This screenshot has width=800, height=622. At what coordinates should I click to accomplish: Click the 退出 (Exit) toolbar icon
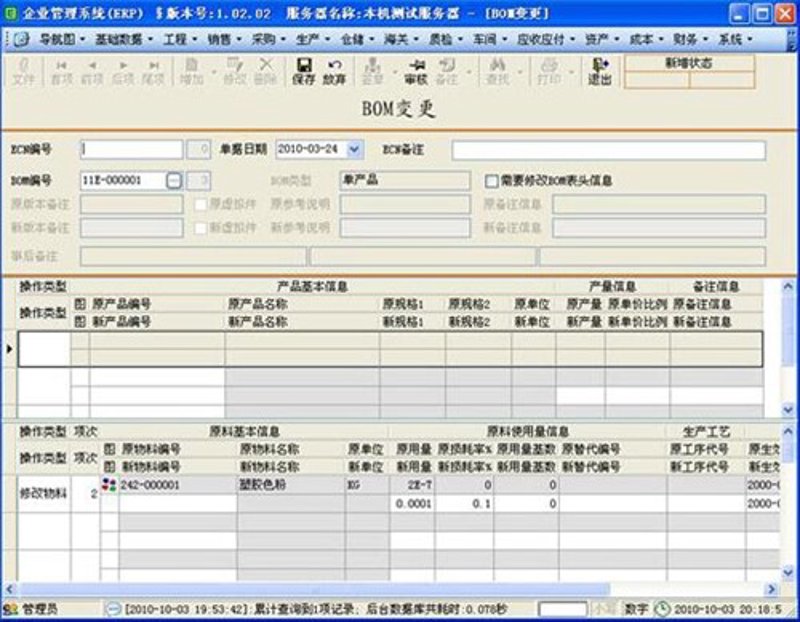599,71
